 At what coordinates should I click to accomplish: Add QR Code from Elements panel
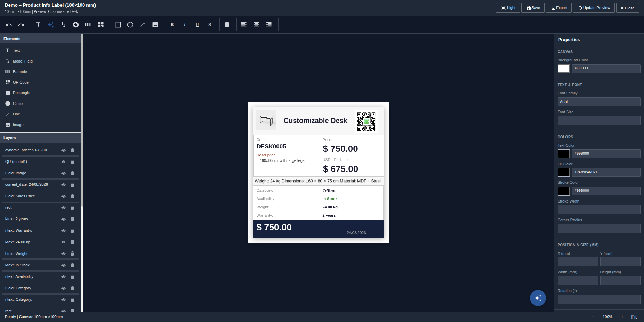click(41, 82)
